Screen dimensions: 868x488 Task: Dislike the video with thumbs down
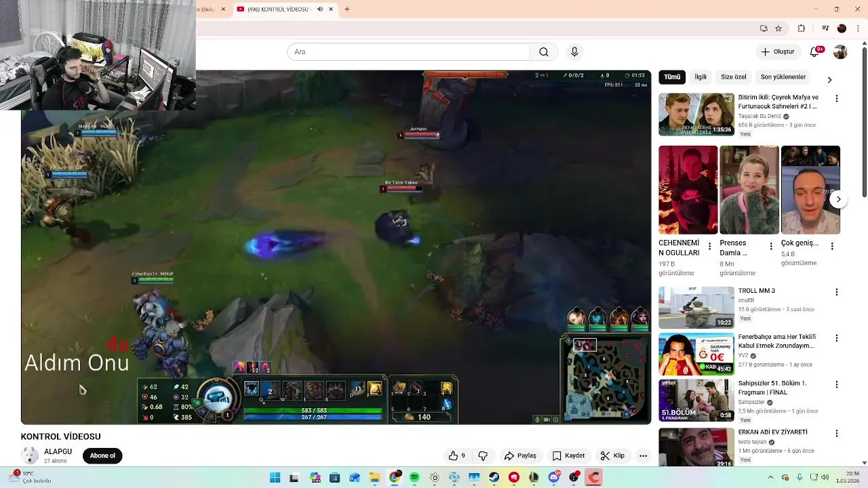(483, 455)
